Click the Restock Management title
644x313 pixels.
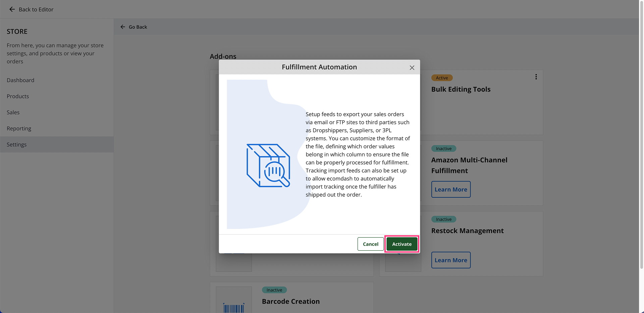click(467, 231)
